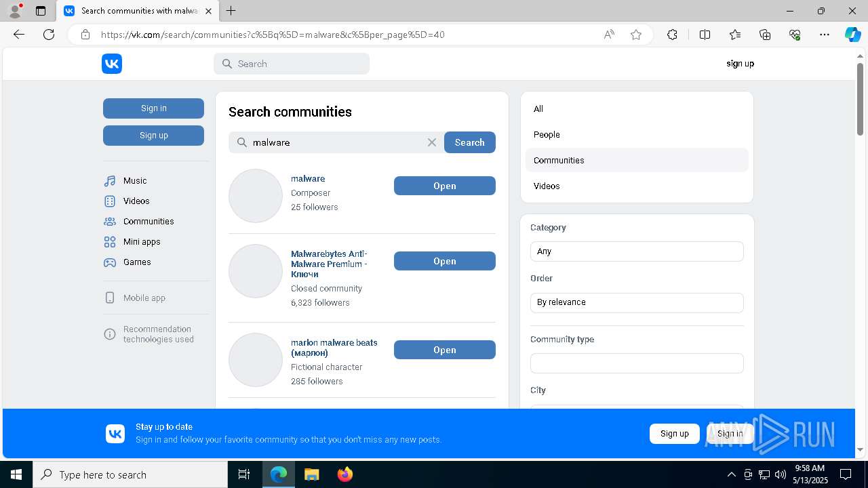
Task: Click the browser address bar URL
Action: (273, 35)
